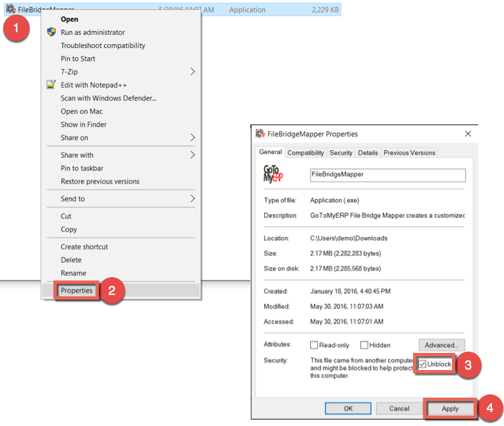
Task: Choose Show in Finder
Action: click(84, 124)
